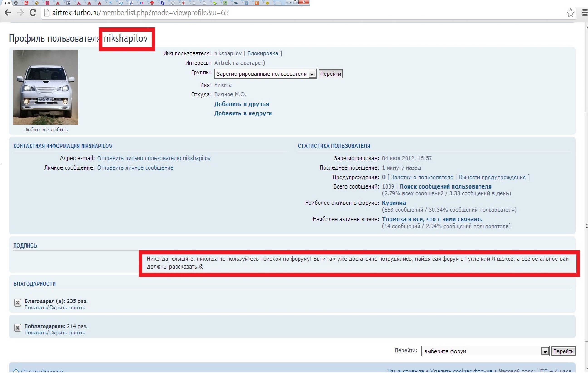The image size is (588, 373).
Task: Click the browser back arrow
Action: coord(8,13)
